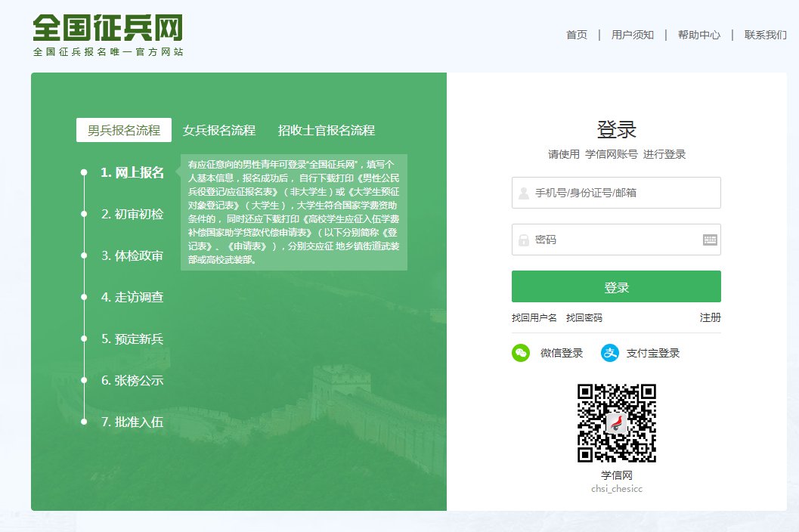This screenshot has width=799, height=532.
Task: Go to 首页 in top navigation
Action: 576,35
